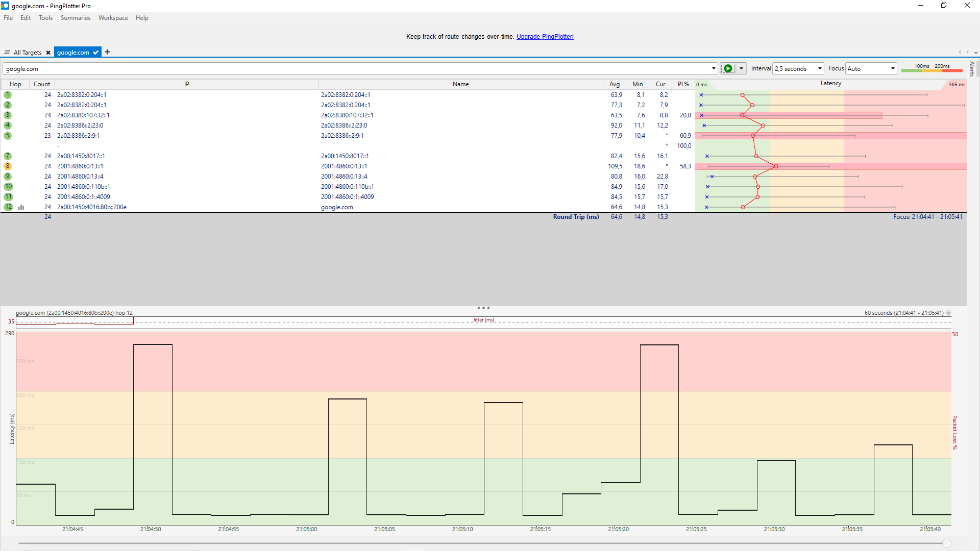The width and height of the screenshot is (980, 551).
Task: Click the bar chart icon on hop 12
Action: pos(21,207)
